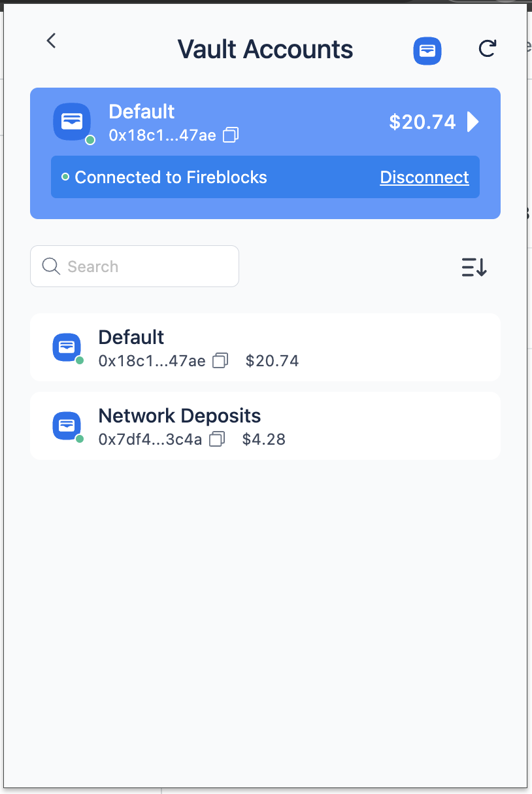Click the Vault Accounts title
Viewport: 532px width, 794px height.
click(x=265, y=49)
